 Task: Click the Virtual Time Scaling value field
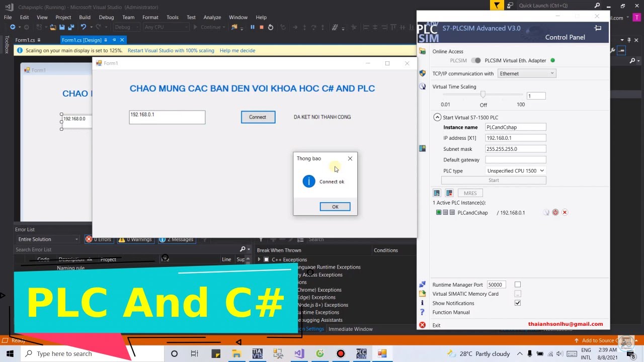(x=536, y=96)
